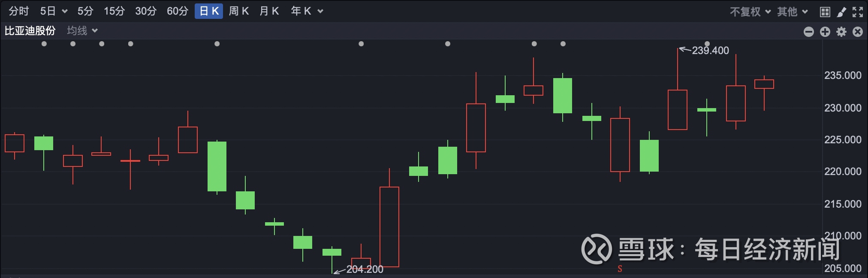This screenshot has height=278, width=868.
Task: Click the red S marker
Action: 620,269
